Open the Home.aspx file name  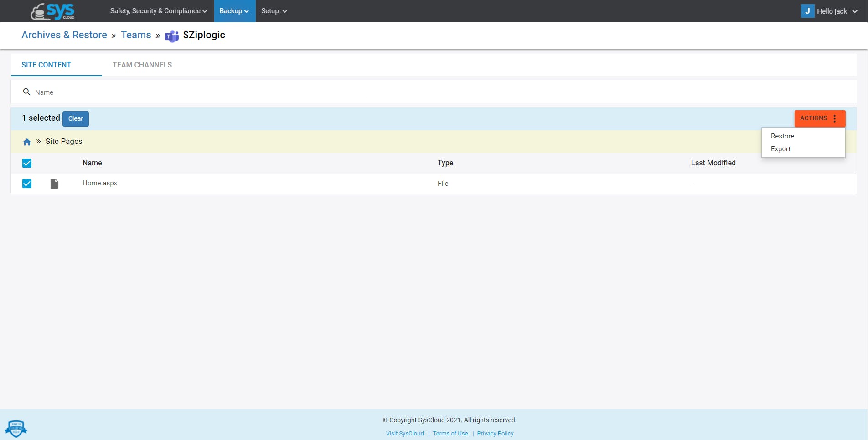[x=100, y=183]
